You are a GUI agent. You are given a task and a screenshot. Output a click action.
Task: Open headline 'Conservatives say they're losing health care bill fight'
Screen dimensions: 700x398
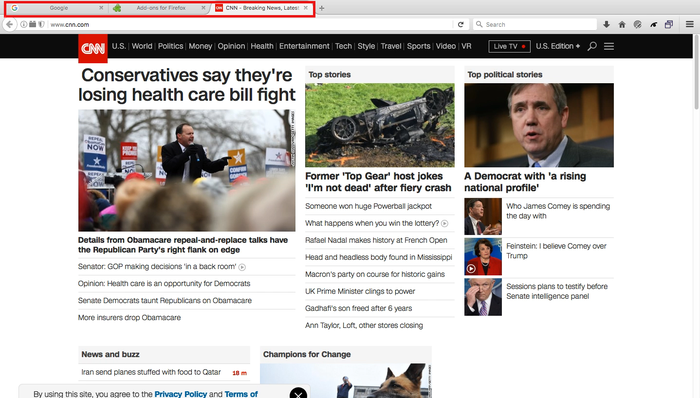(187, 85)
